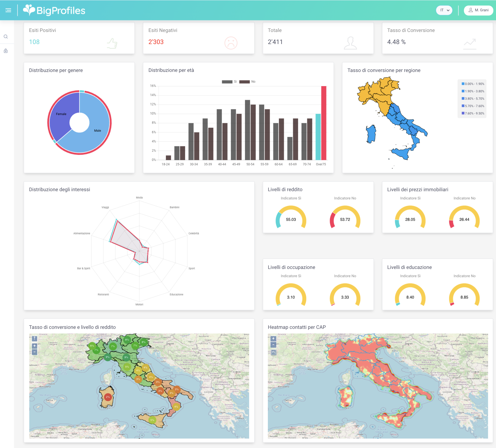Click the M. Grani profile button
Screen dimensions: 496x448
pyautogui.click(x=478, y=10)
